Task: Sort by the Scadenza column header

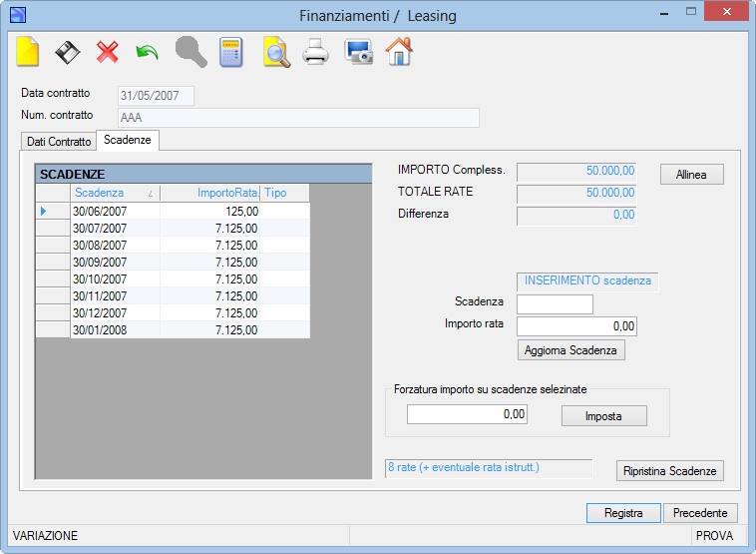Action: 116,193
